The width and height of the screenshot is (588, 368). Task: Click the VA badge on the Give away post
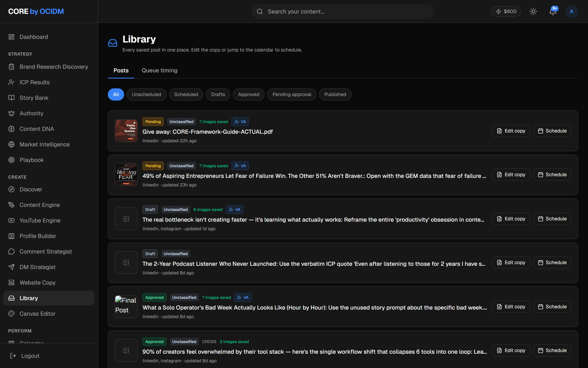tap(240, 122)
